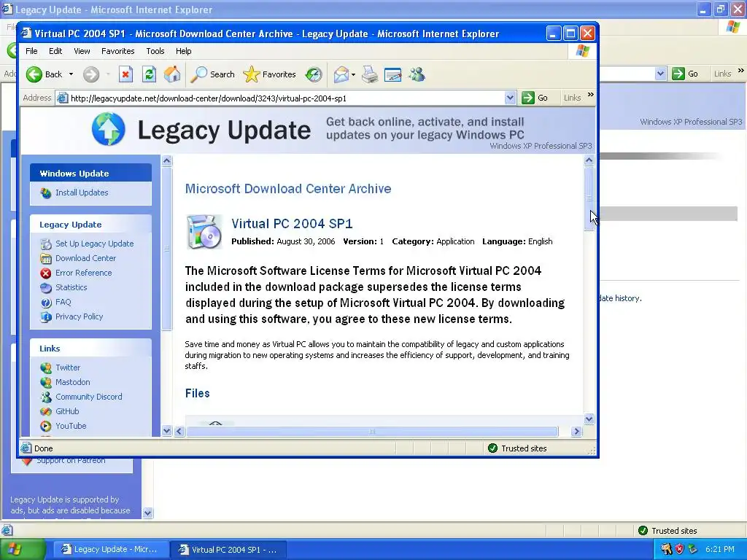Open Support on Patreon link in background window
The height and width of the screenshot is (560, 747).
pyautogui.click(x=71, y=461)
